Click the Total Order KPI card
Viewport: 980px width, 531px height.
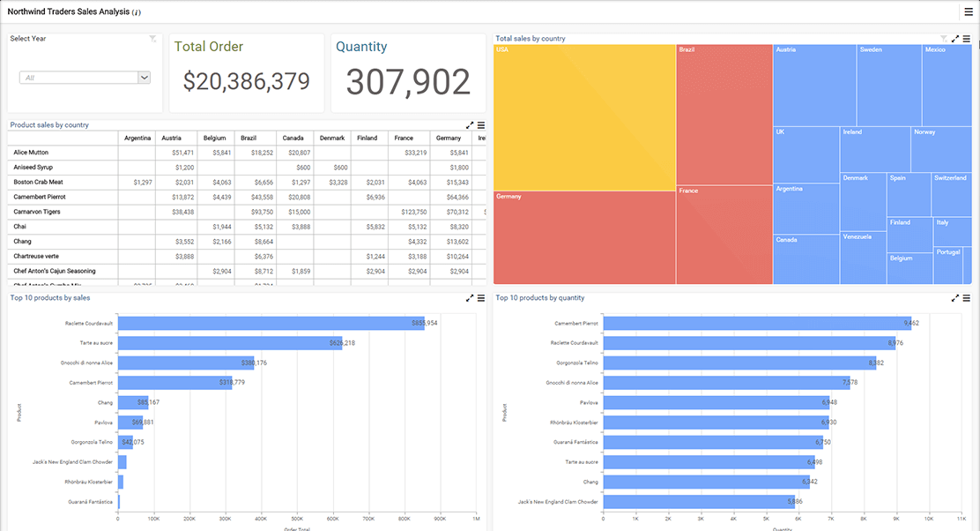pos(246,71)
